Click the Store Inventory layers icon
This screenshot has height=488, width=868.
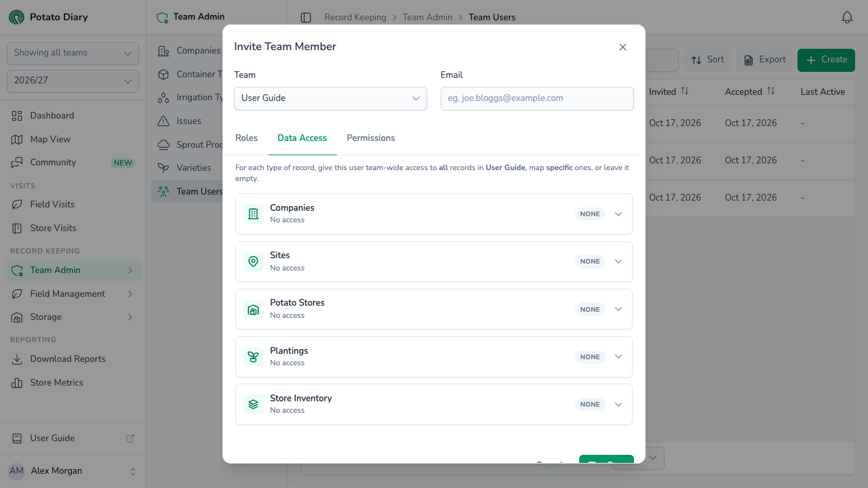254,404
